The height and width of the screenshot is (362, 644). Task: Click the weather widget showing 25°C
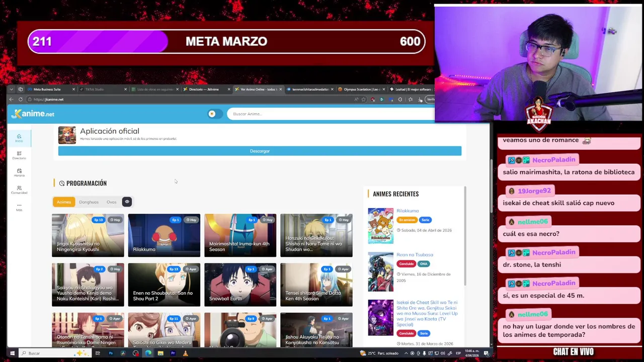tap(379, 353)
